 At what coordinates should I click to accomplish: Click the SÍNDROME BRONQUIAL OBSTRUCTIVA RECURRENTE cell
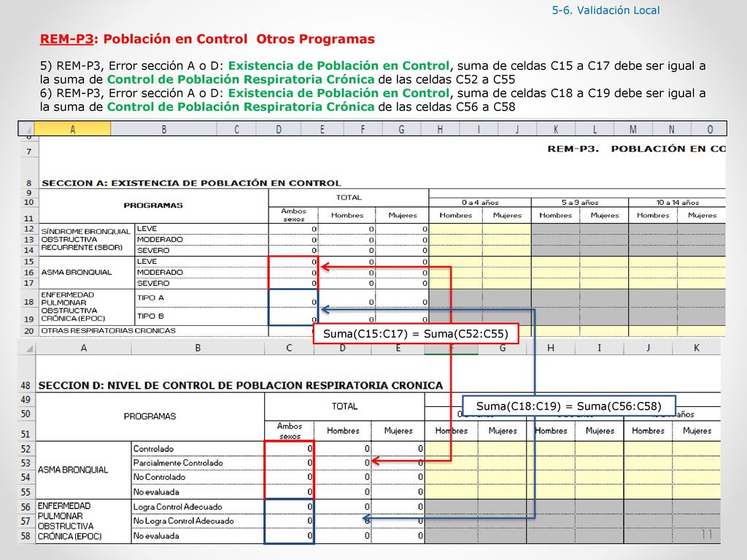point(86,239)
